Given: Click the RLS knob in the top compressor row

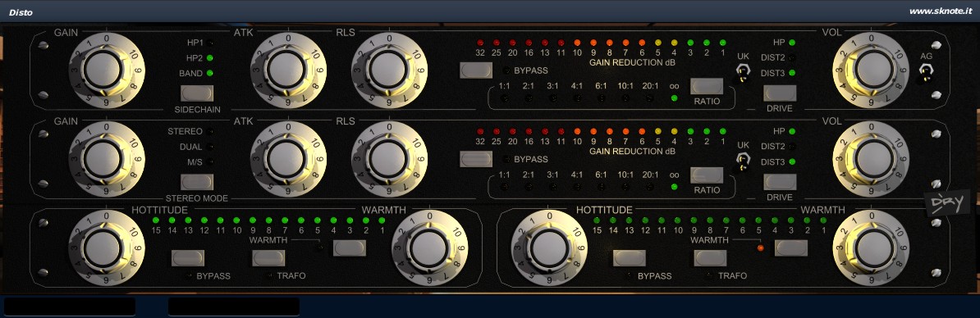Looking at the screenshot, I should pos(389,69).
